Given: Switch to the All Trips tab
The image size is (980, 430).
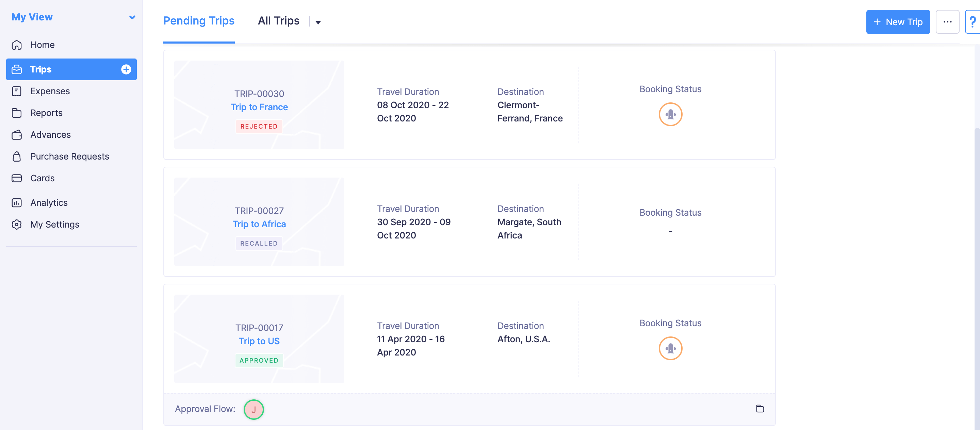Looking at the screenshot, I should [278, 20].
